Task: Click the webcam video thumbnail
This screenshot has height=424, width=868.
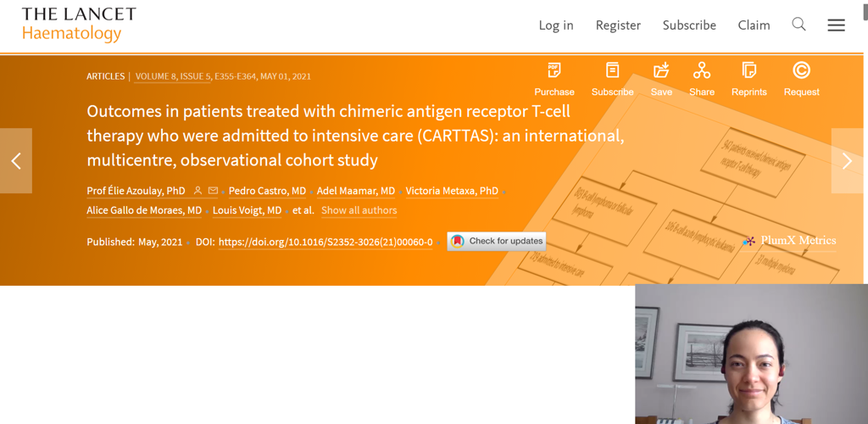Action: [x=751, y=354]
